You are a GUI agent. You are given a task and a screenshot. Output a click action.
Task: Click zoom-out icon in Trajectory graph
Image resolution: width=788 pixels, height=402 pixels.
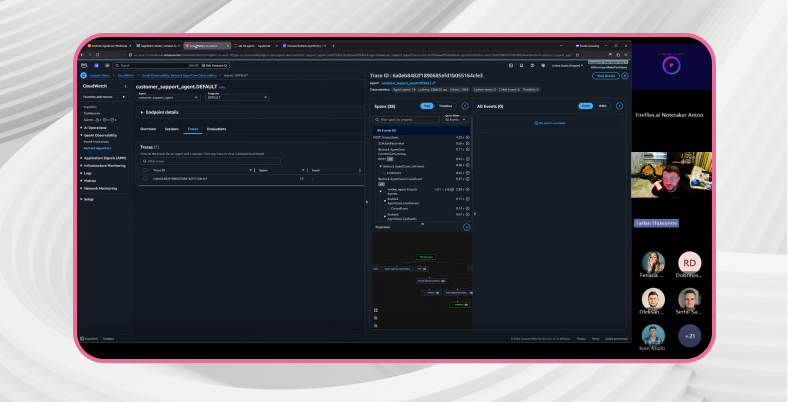[376, 326]
